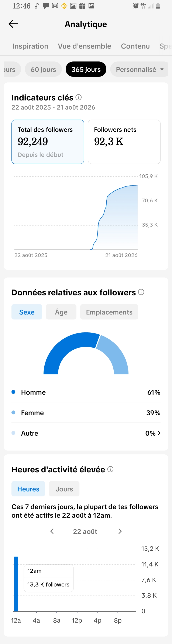Open info icon beside Données relatives aux followers
The height and width of the screenshot is (644, 172).
point(141,292)
